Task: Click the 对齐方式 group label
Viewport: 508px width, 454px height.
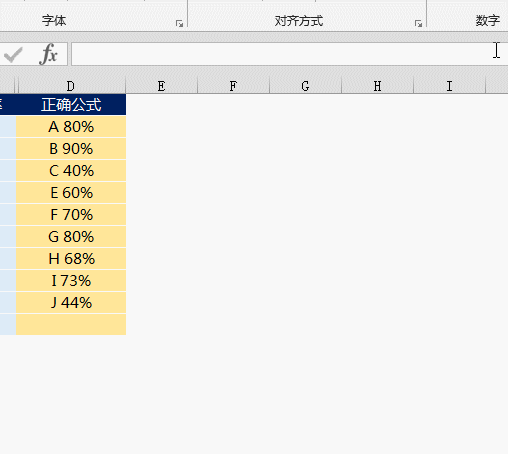Action: coord(299,21)
